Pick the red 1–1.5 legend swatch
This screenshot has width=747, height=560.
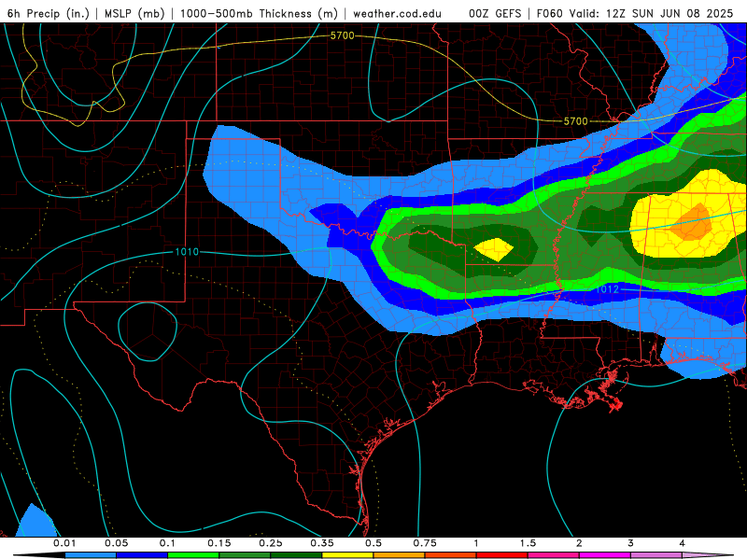click(502, 555)
